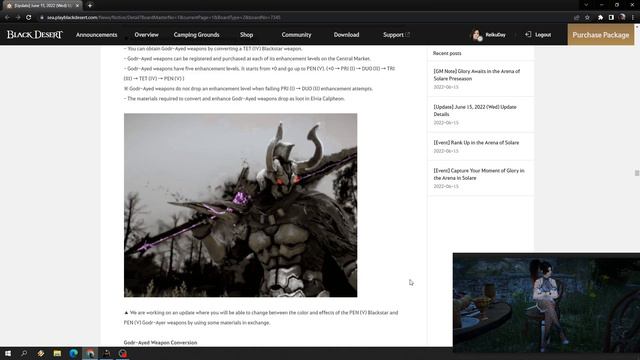Open the browser three-dot menu
The image size is (640, 360).
(633, 18)
